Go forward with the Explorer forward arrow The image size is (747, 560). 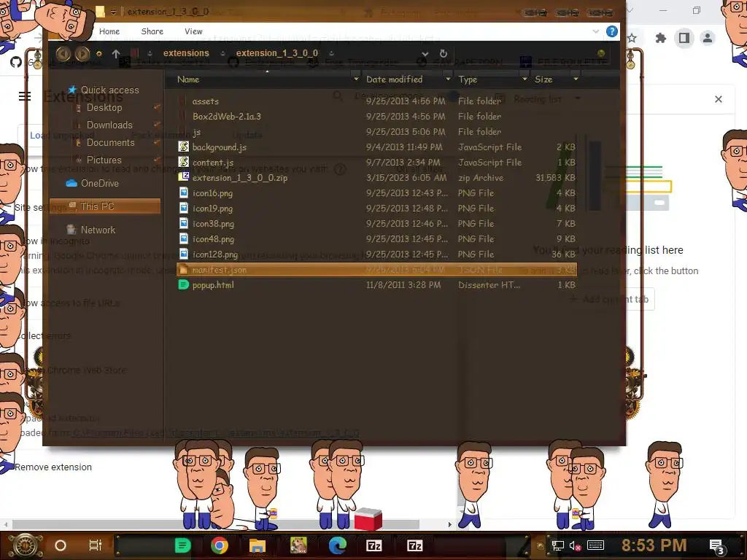click(x=82, y=54)
